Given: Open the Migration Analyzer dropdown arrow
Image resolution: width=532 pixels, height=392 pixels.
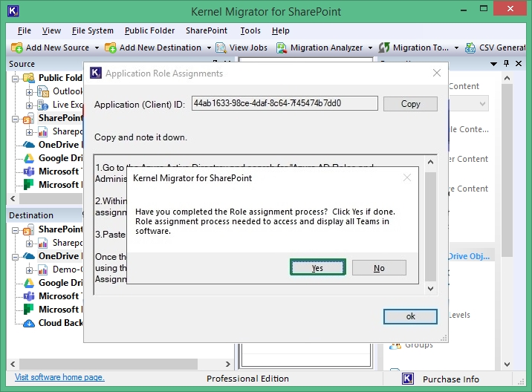Looking at the screenshot, I should 371,48.
